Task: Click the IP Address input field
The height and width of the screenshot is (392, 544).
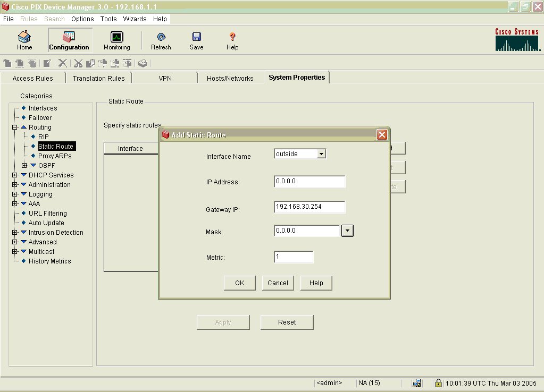Action: (x=309, y=181)
